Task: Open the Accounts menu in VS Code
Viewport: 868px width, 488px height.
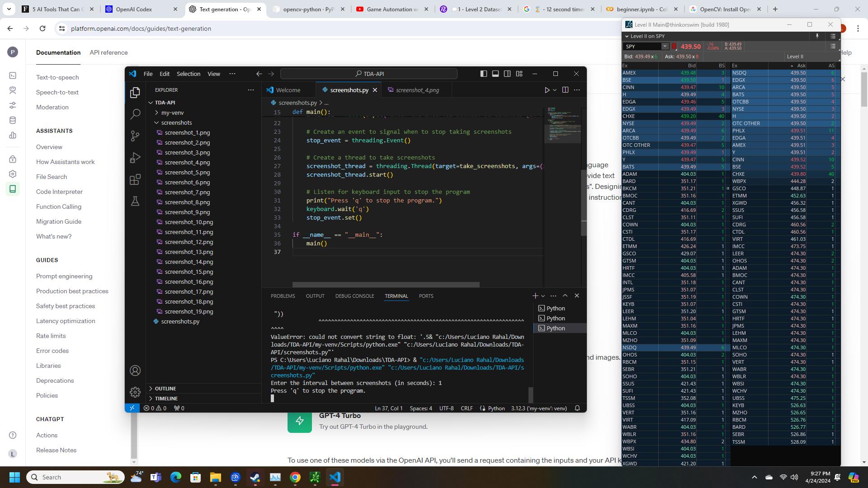Action: pos(135,371)
